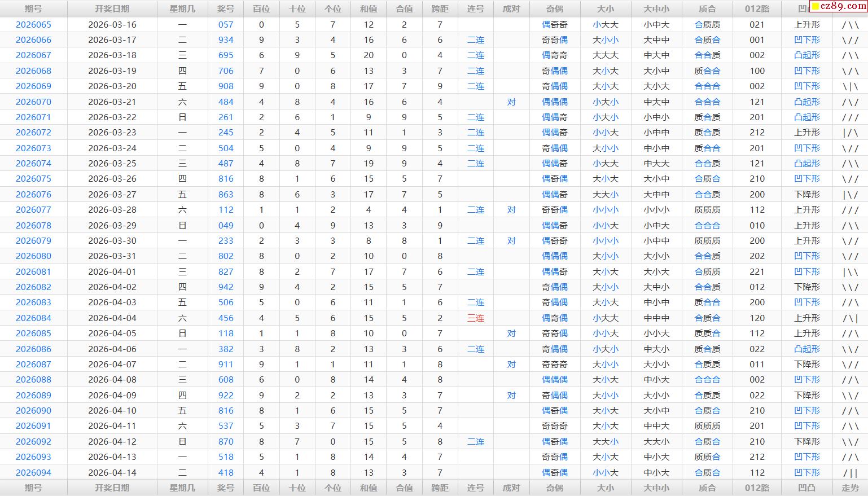The image size is (868, 496).
Task: Click prize number 934
Action: pos(226,40)
